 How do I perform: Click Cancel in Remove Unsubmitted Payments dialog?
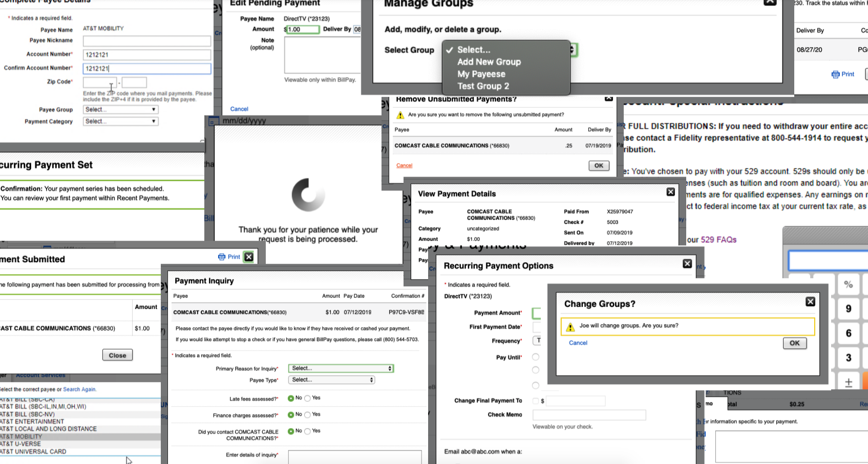(x=404, y=165)
